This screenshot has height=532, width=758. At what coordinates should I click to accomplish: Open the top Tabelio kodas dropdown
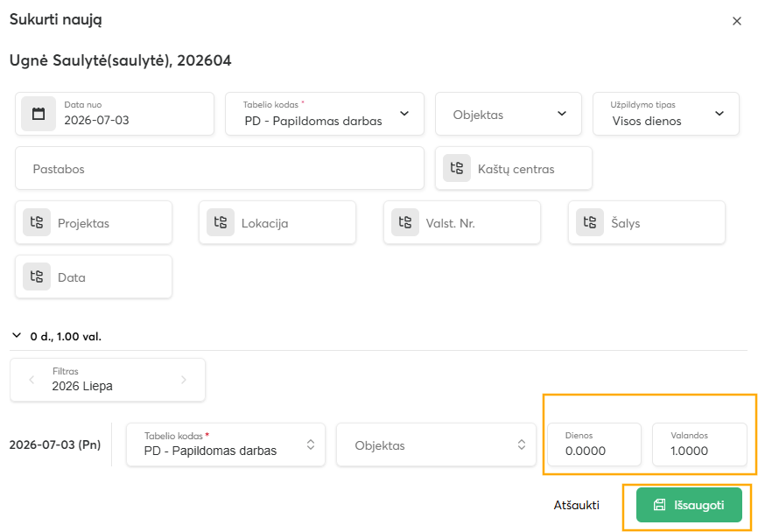tap(325, 114)
